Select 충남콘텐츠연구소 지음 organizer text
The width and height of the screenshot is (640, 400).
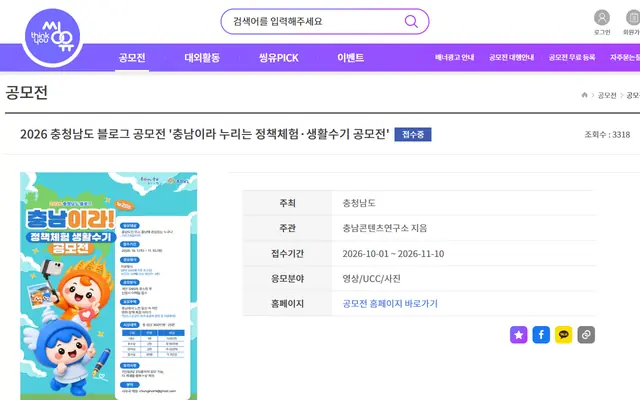pos(384,228)
